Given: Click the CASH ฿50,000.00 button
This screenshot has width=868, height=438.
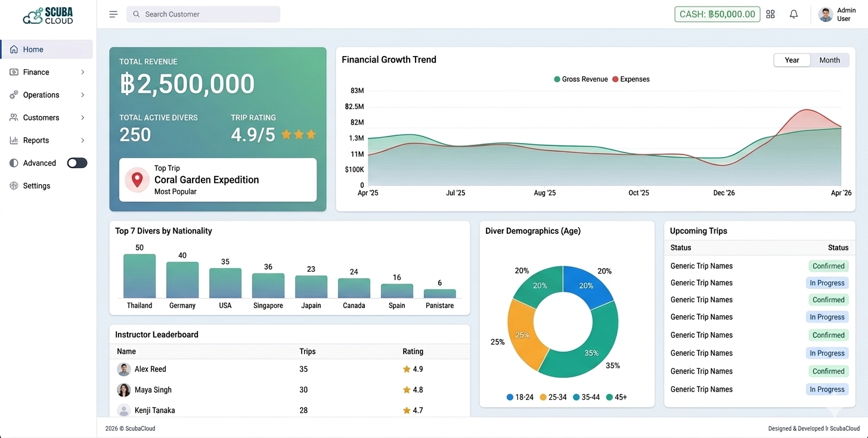Looking at the screenshot, I should coord(717,14).
